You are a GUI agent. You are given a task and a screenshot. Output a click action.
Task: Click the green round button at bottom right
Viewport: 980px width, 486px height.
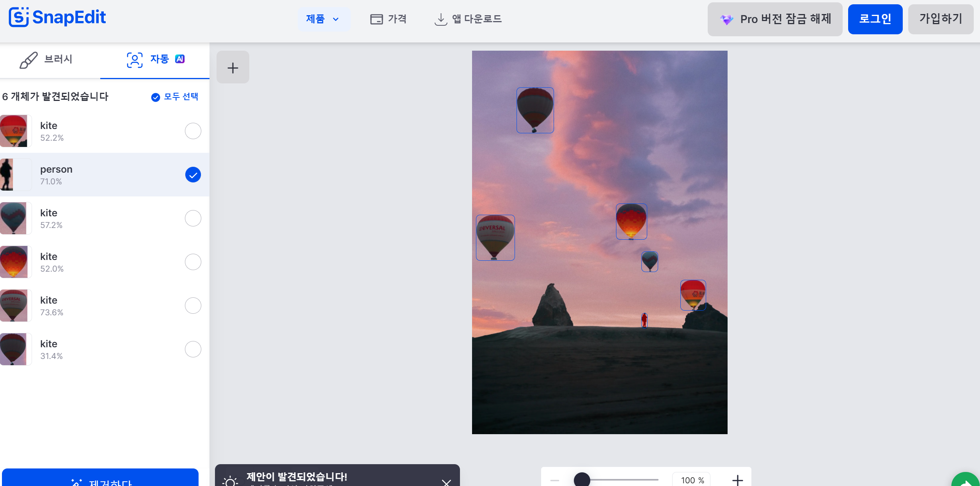click(966, 480)
